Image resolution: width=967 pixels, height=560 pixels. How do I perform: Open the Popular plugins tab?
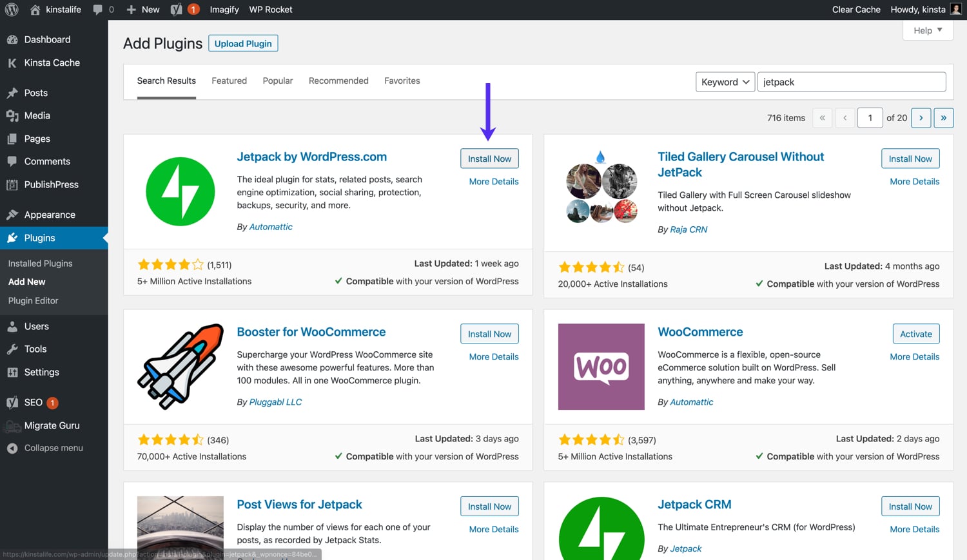[x=277, y=81]
